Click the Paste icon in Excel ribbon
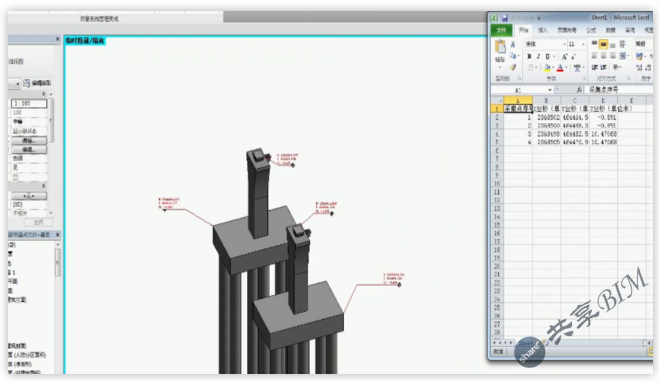The height and width of the screenshot is (381, 659). click(500, 46)
